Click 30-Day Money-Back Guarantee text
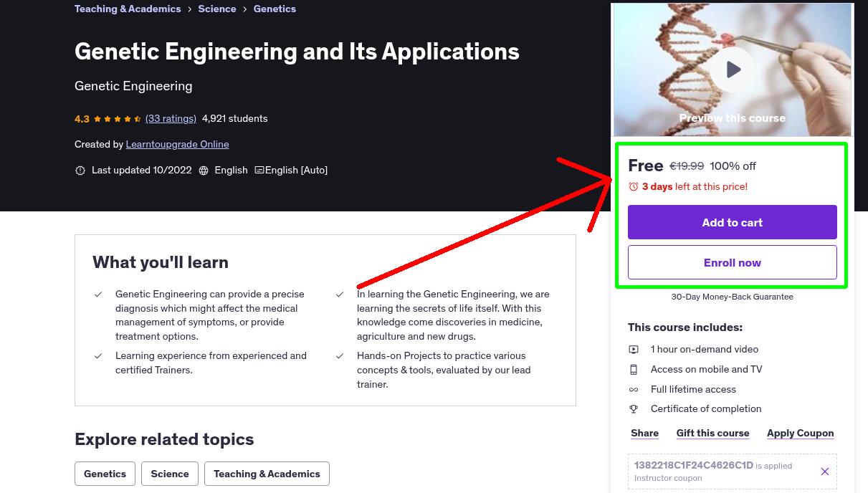The image size is (868, 493). (733, 297)
